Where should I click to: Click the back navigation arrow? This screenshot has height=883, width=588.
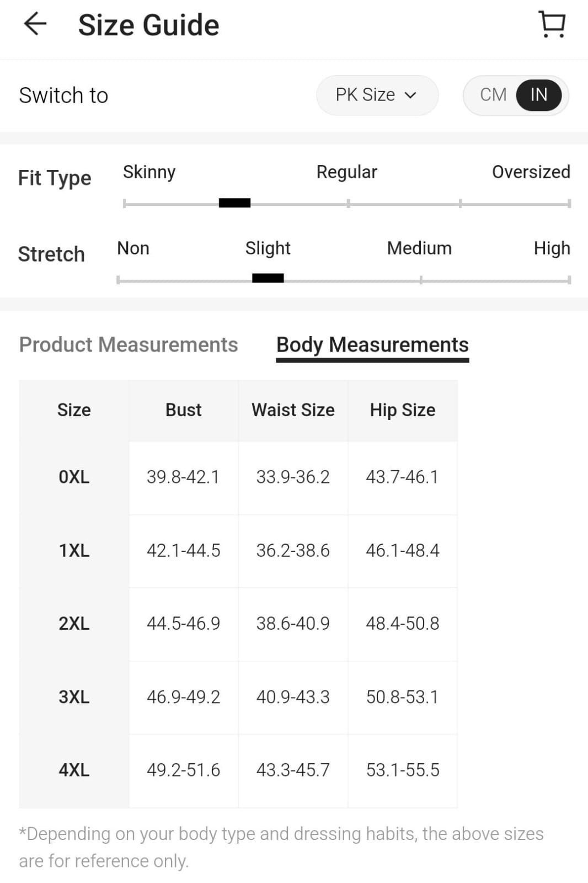(34, 23)
